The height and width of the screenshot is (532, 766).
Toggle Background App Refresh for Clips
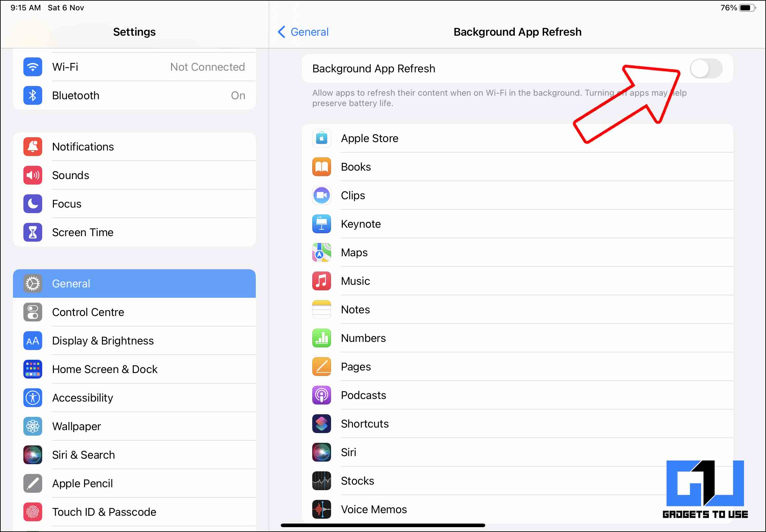pos(706,195)
